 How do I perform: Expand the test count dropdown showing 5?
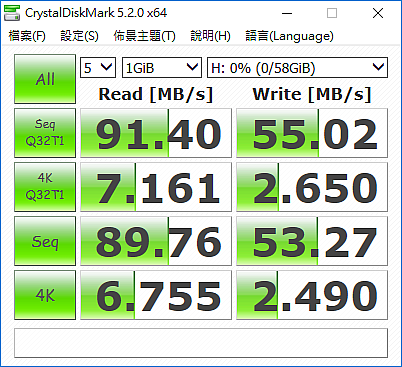pyautogui.click(x=98, y=68)
